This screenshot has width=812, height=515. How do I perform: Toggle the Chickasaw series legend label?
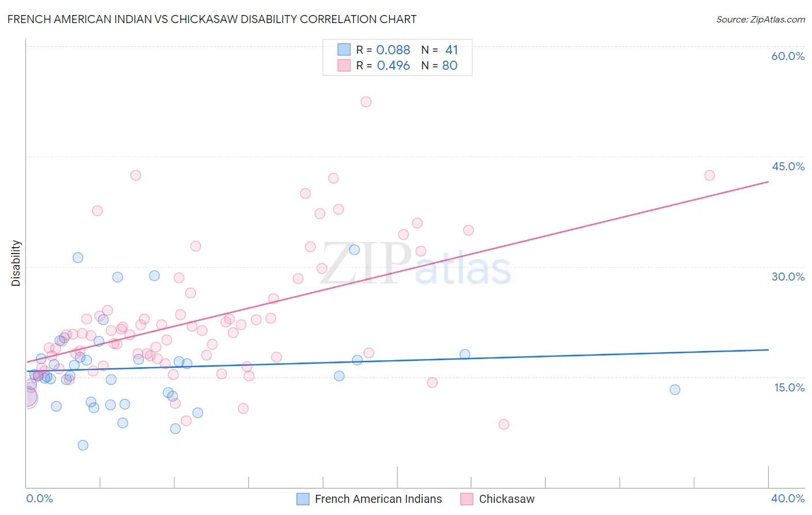click(506, 499)
